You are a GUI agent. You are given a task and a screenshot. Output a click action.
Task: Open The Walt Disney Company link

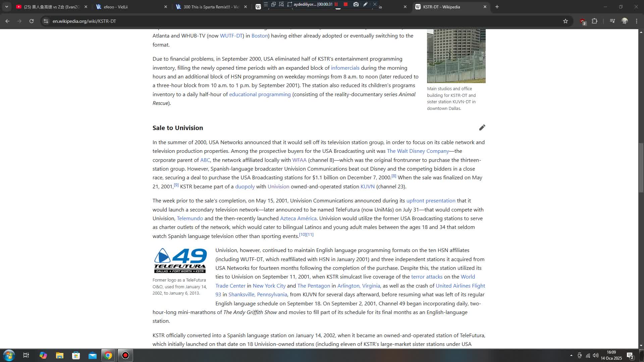(418, 151)
